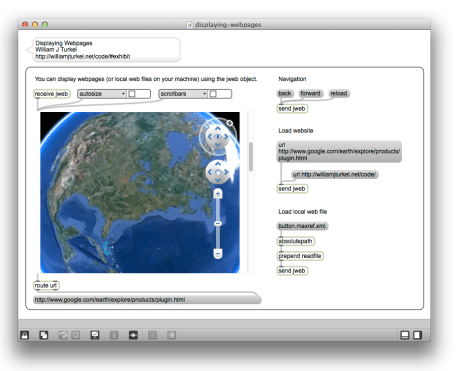This screenshot has height=371, width=460.
Task: Click the grid icon in bottom toolbar
Action: click(x=152, y=335)
